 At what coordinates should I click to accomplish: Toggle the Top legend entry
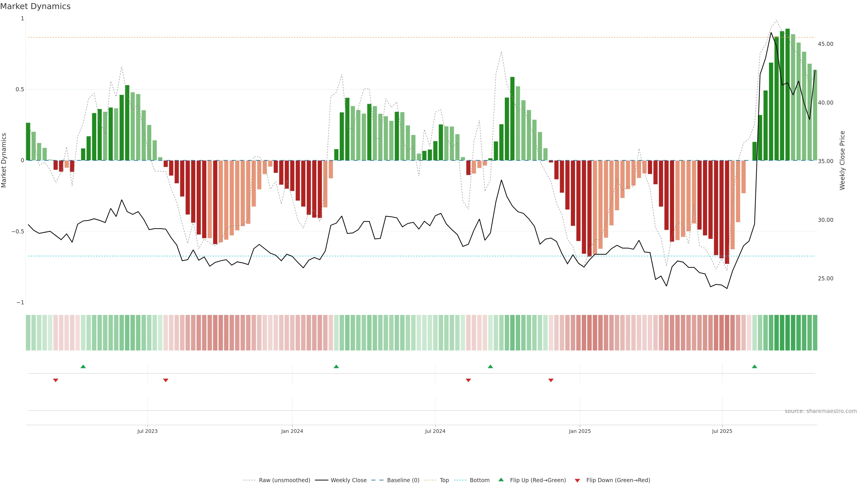click(x=444, y=480)
